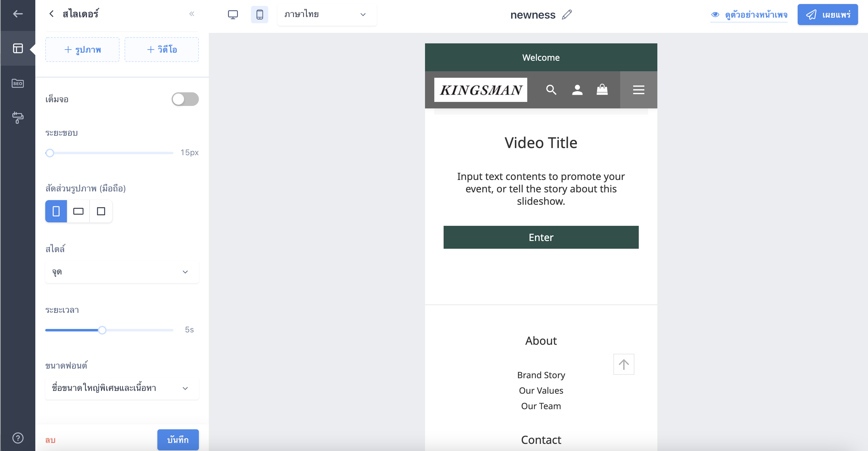
Task: Select portrait image ratio option
Action: pyautogui.click(x=56, y=211)
